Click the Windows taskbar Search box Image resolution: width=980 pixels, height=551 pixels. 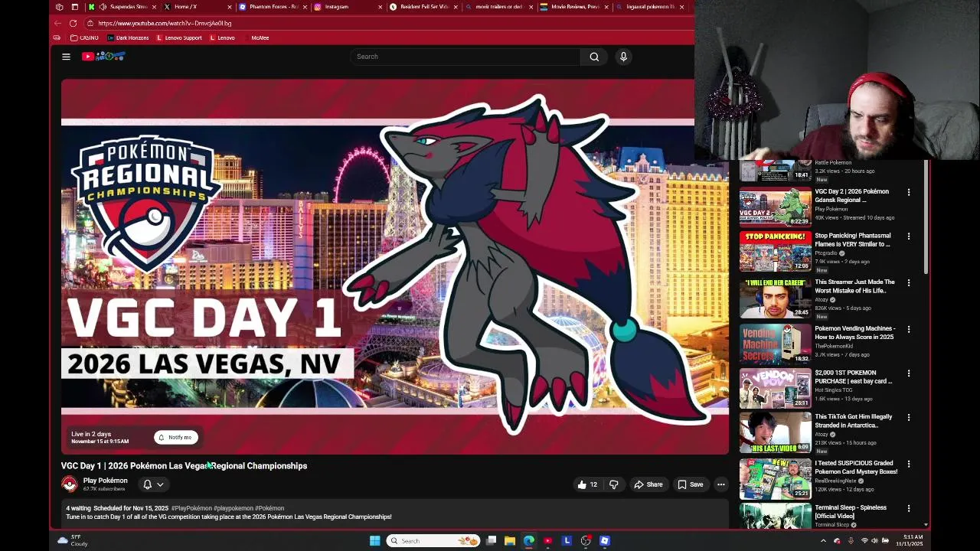[434, 541]
